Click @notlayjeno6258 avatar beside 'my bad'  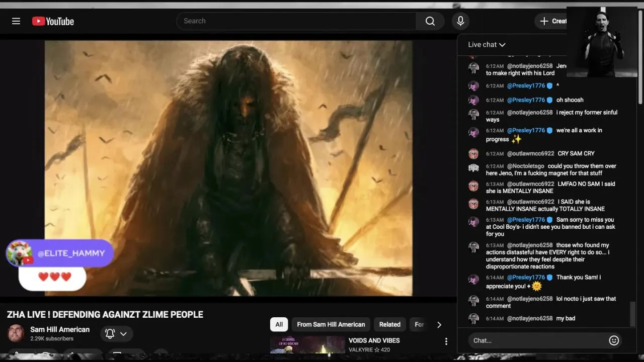click(473, 319)
